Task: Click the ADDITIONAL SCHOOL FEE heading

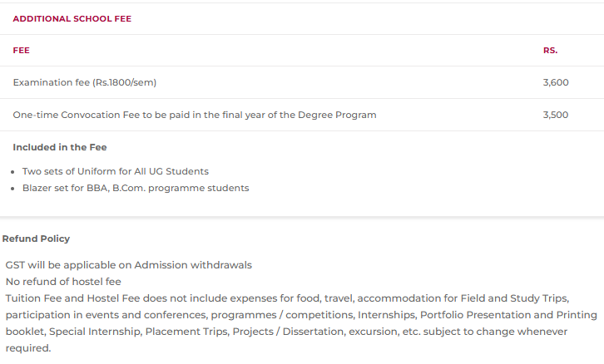Action: pos(72,19)
